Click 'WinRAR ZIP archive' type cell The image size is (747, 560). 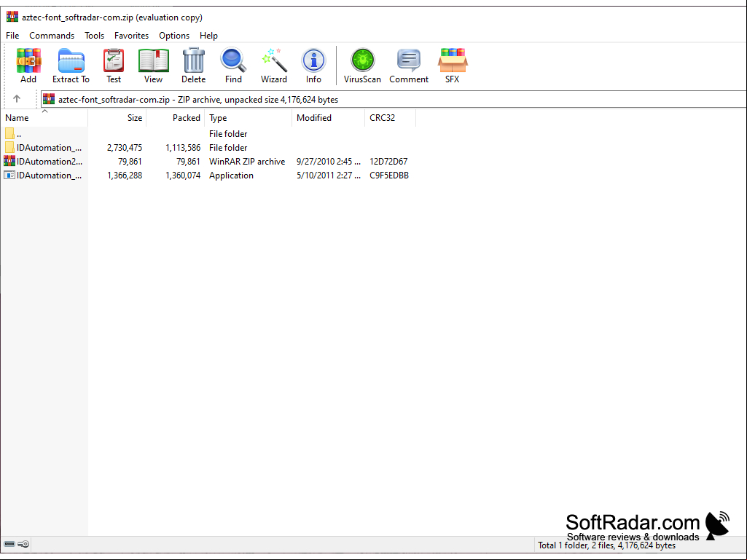[247, 162]
